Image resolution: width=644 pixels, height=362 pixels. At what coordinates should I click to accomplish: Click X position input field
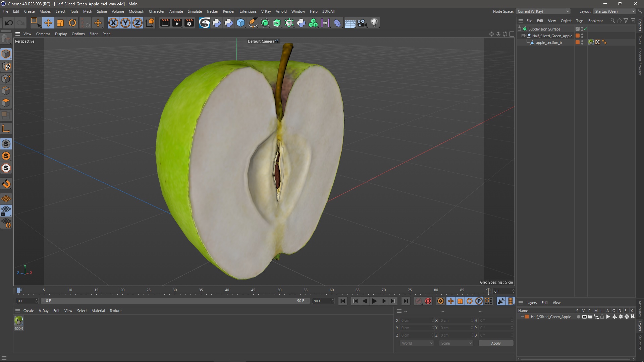click(x=417, y=320)
